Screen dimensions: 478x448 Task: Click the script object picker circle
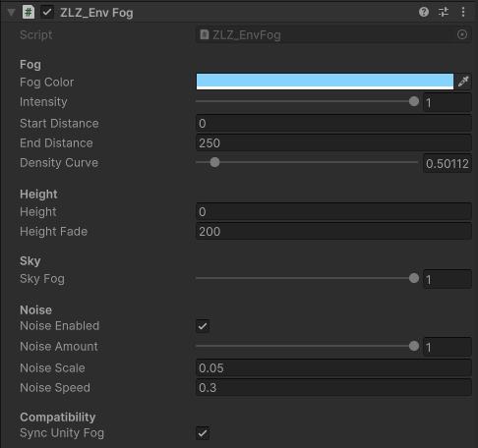462,34
